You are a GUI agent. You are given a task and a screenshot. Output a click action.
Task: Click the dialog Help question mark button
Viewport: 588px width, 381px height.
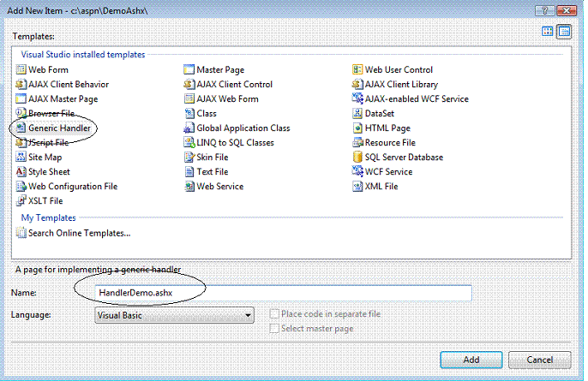(x=545, y=10)
